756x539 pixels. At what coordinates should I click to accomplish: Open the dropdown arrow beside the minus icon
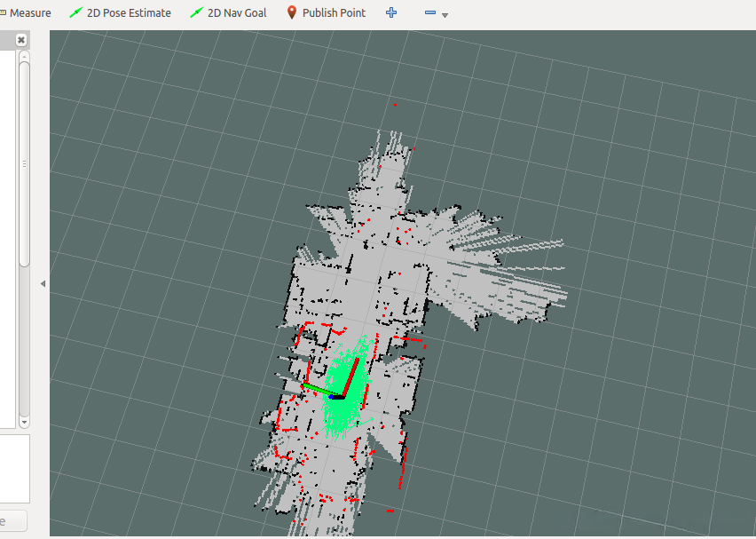coord(445,16)
